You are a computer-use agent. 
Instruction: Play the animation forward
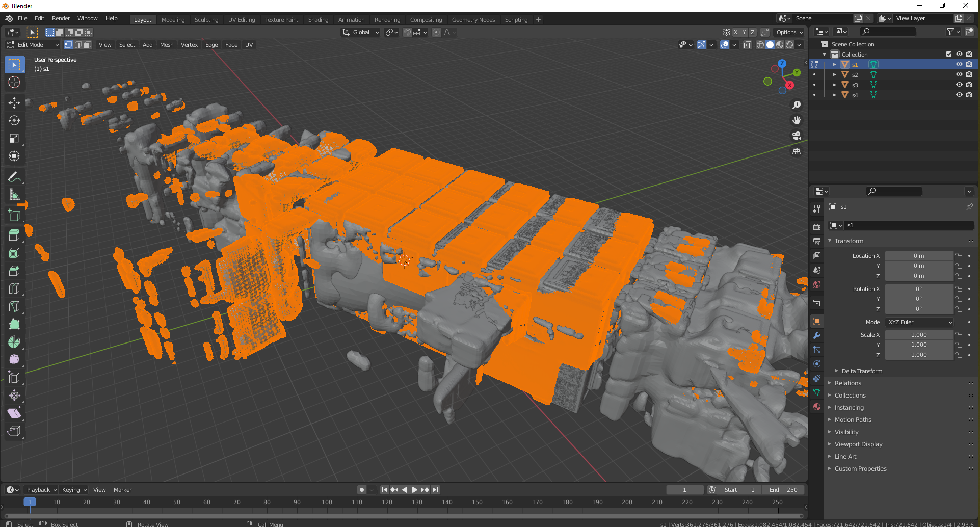coord(415,490)
